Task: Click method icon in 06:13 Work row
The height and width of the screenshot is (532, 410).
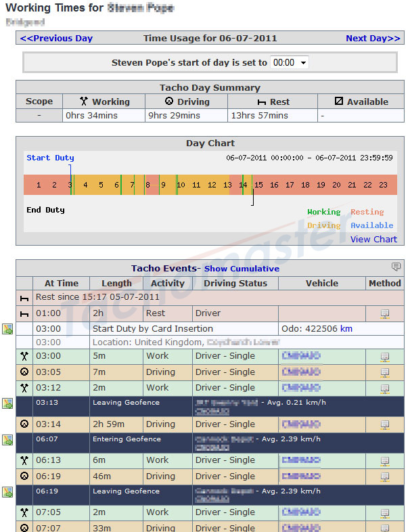Action: [384, 461]
